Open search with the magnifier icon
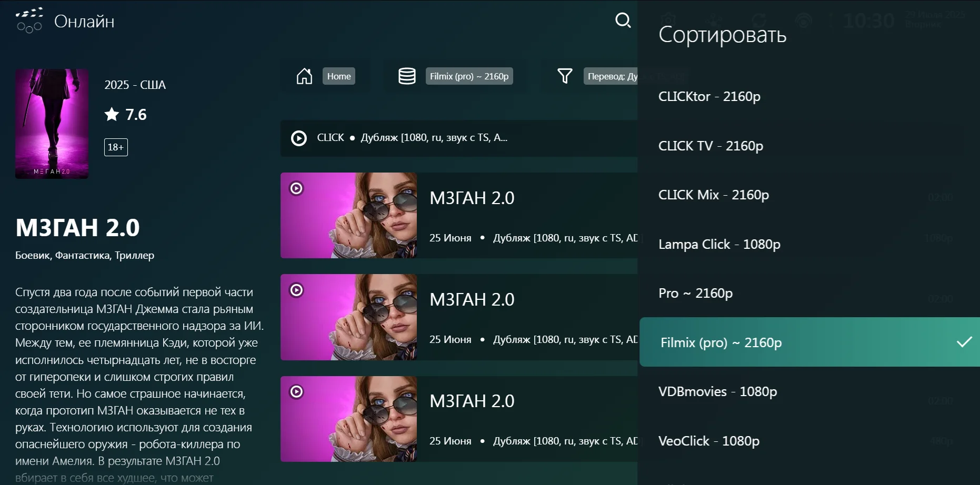The width and height of the screenshot is (980, 485). [623, 21]
